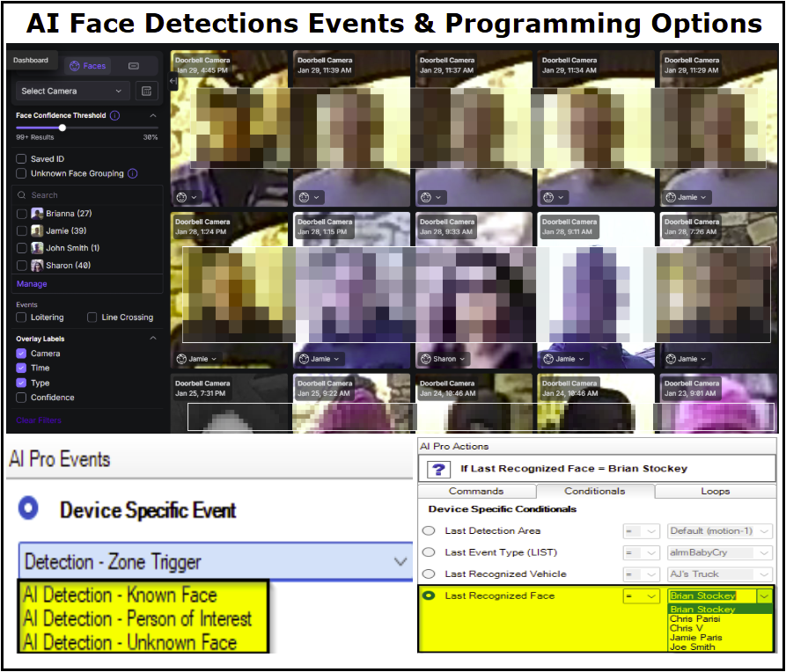Open the calendar date picker icon
786x672 pixels.
pyautogui.click(x=146, y=91)
